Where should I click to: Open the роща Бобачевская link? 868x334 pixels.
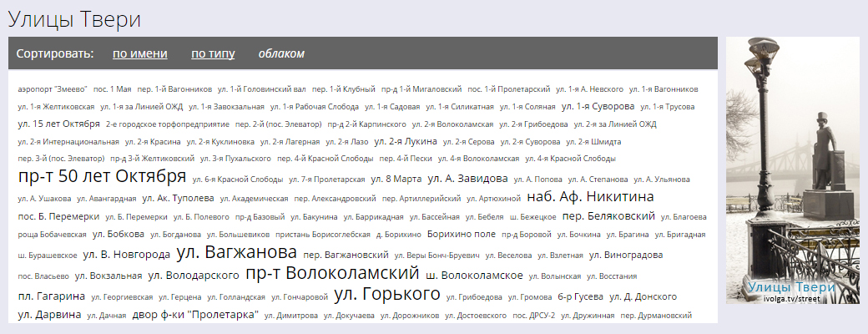(x=53, y=235)
